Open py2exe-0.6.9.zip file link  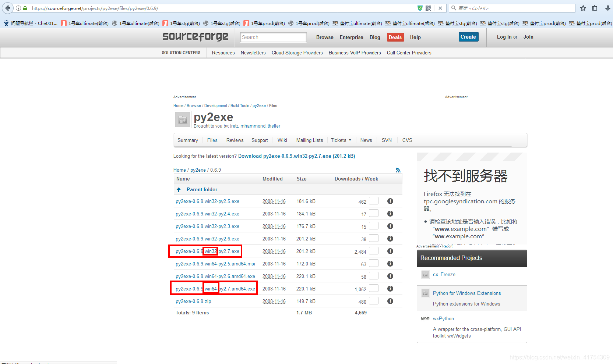193,301
